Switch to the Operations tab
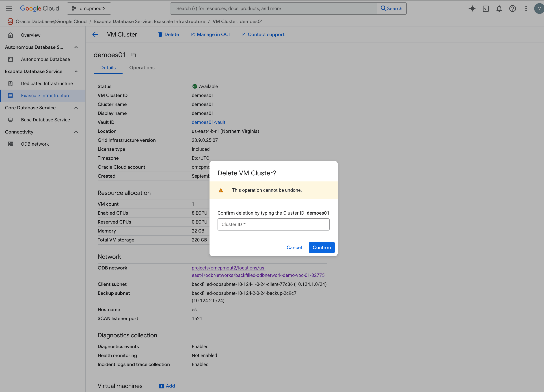The height and width of the screenshot is (392, 544). click(142, 68)
